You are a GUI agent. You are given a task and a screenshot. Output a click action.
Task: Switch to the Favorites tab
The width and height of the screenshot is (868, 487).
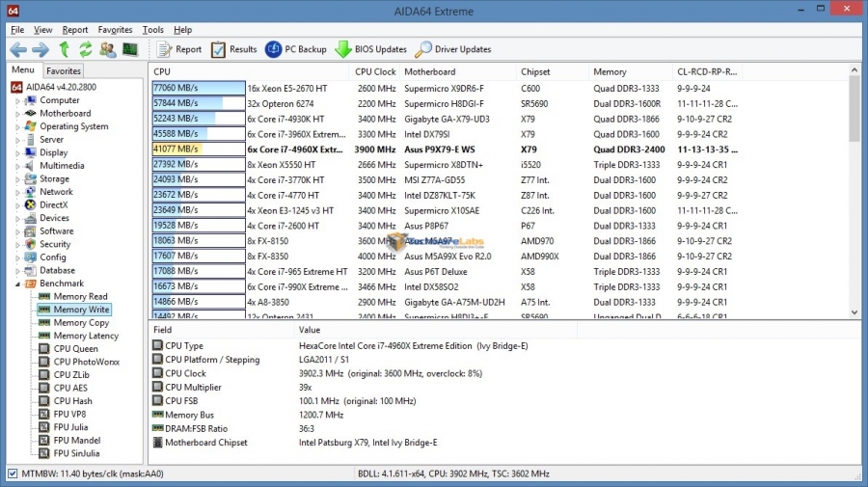click(x=63, y=70)
